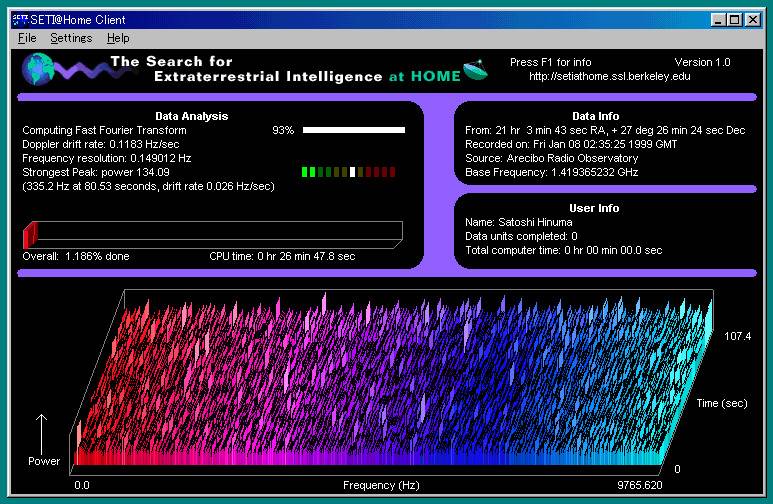Click 'Total computer time' line
Screen dimensions: 773x504
[563, 250]
